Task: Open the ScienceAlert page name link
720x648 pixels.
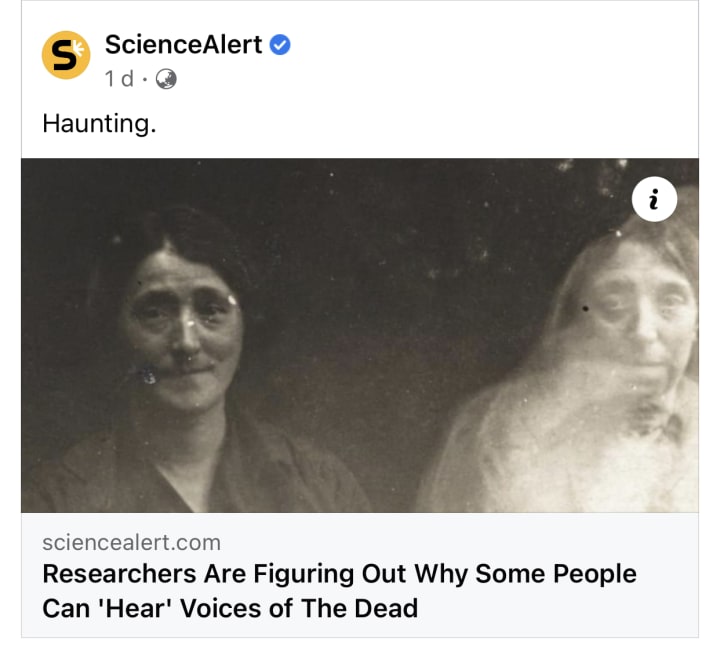Action: 183,45
